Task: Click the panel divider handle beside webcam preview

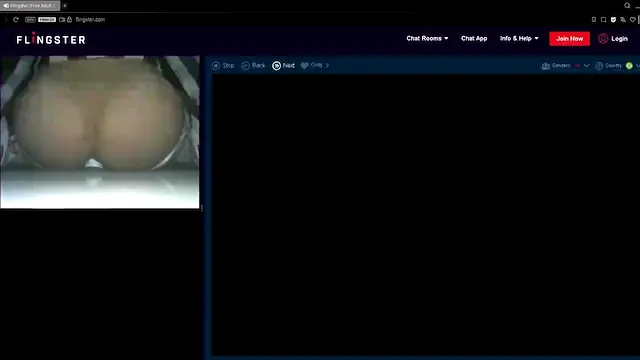Action: pos(202,208)
